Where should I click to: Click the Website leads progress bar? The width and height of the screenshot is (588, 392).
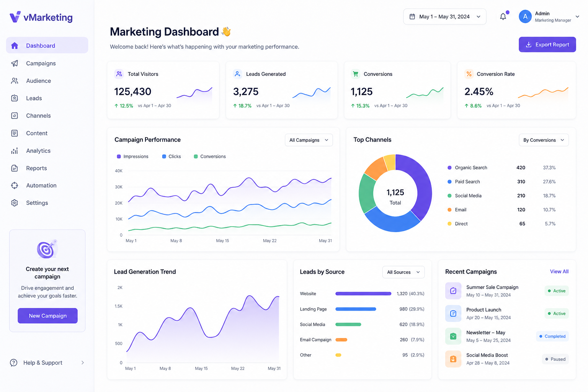point(363,294)
